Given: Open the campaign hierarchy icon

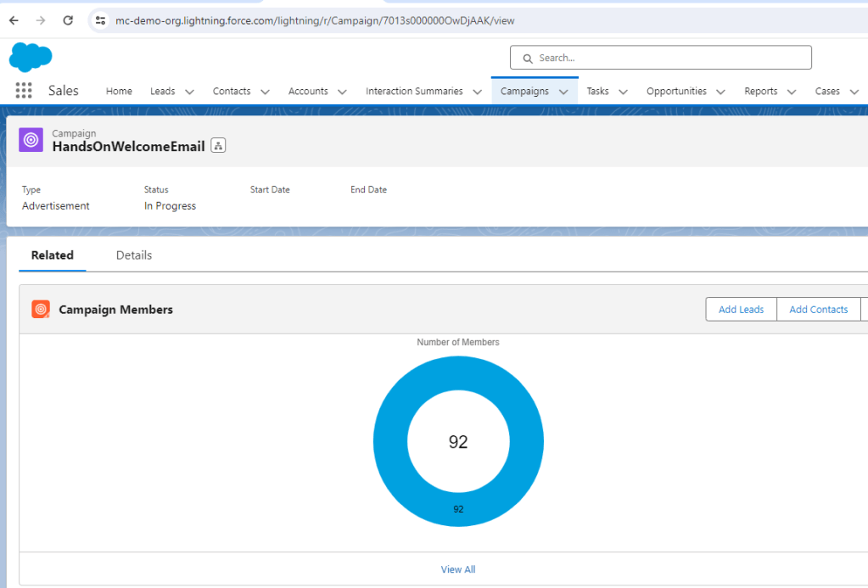Looking at the screenshot, I should 218,146.
